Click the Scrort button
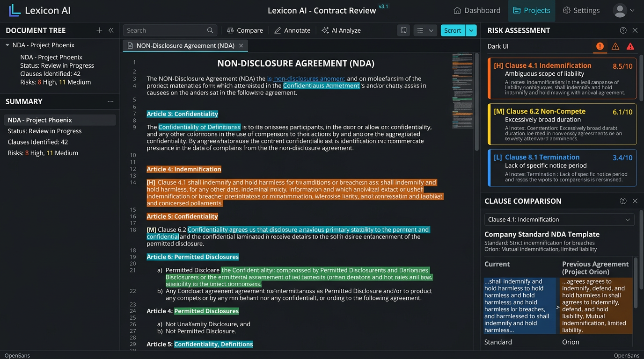Screen dimensions: 644x359 453,30
